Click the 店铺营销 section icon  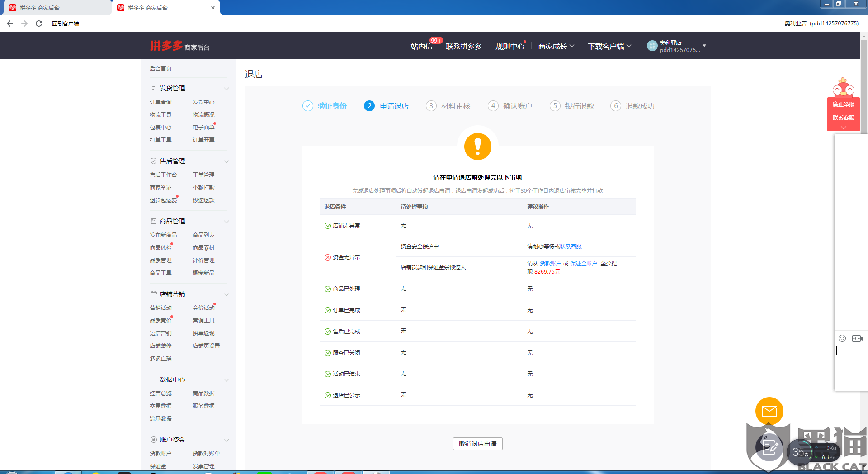pos(154,294)
